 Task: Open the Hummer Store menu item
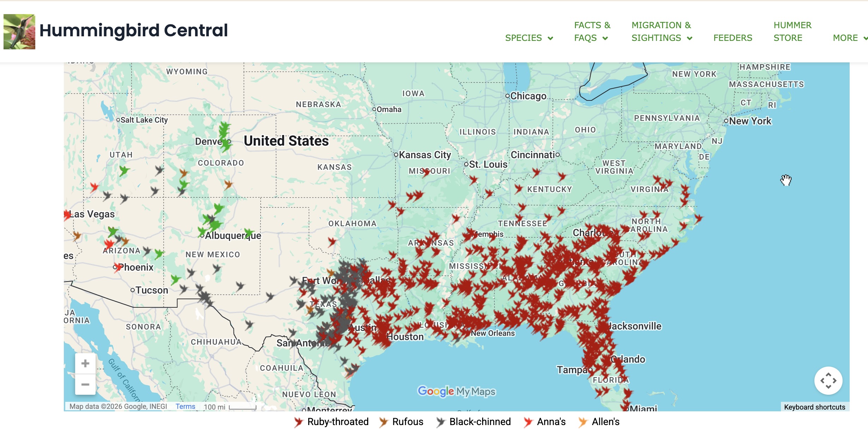(792, 32)
